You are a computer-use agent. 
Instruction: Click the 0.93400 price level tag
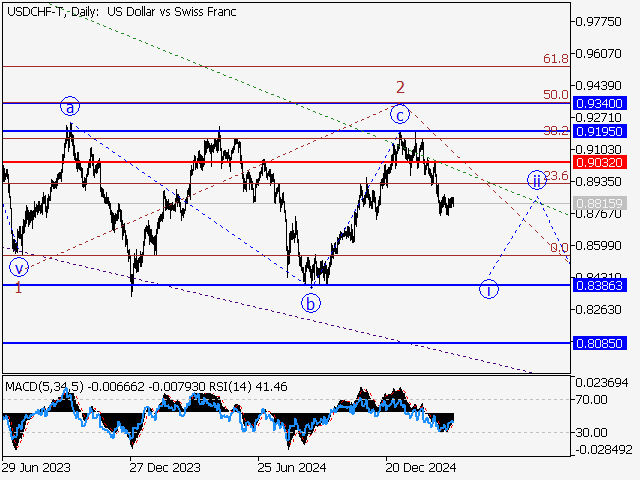(x=600, y=103)
